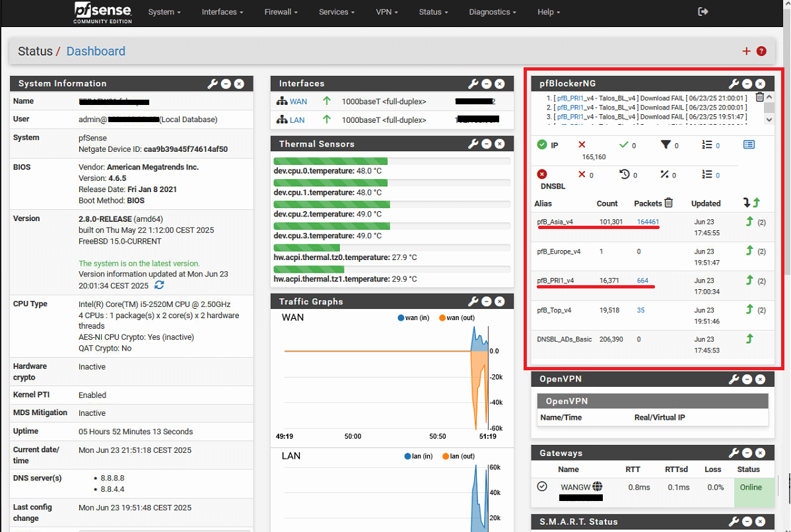The image size is (791, 532).
Task: Collapse the OpenVPN widget
Action: click(x=747, y=380)
